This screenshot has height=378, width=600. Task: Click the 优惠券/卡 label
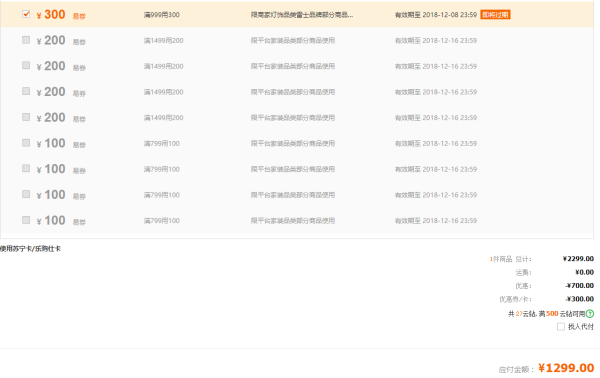(x=515, y=299)
